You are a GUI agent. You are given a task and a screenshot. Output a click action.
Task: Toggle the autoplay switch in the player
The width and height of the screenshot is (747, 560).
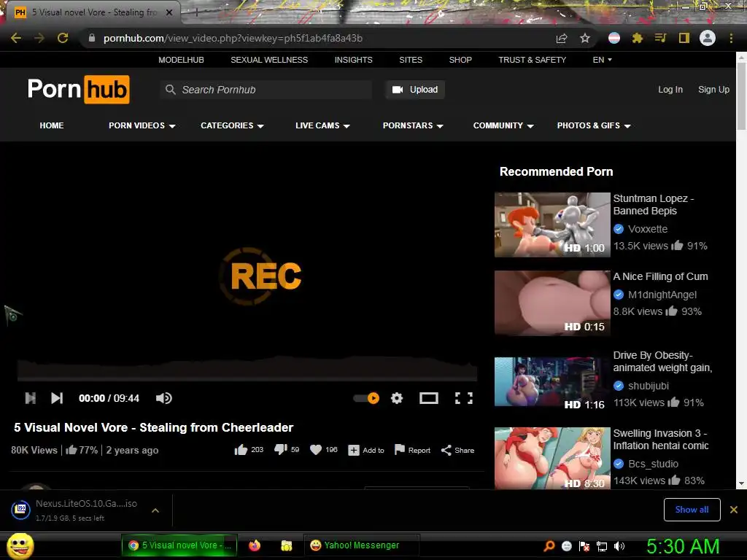pyautogui.click(x=366, y=398)
